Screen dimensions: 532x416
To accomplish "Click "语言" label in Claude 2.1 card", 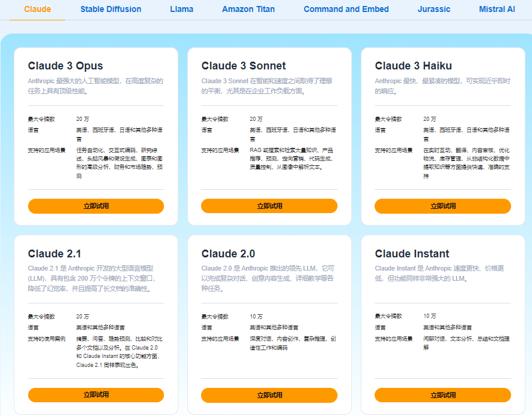I will tap(33, 328).
